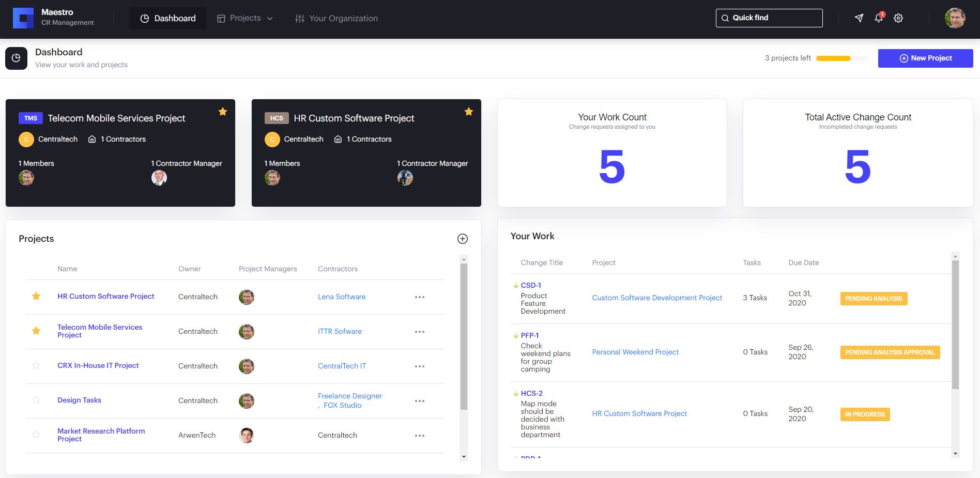The image size is (980, 478).
Task: Click the Your Work list scroll-down arrow
Action: (x=955, y=454)
